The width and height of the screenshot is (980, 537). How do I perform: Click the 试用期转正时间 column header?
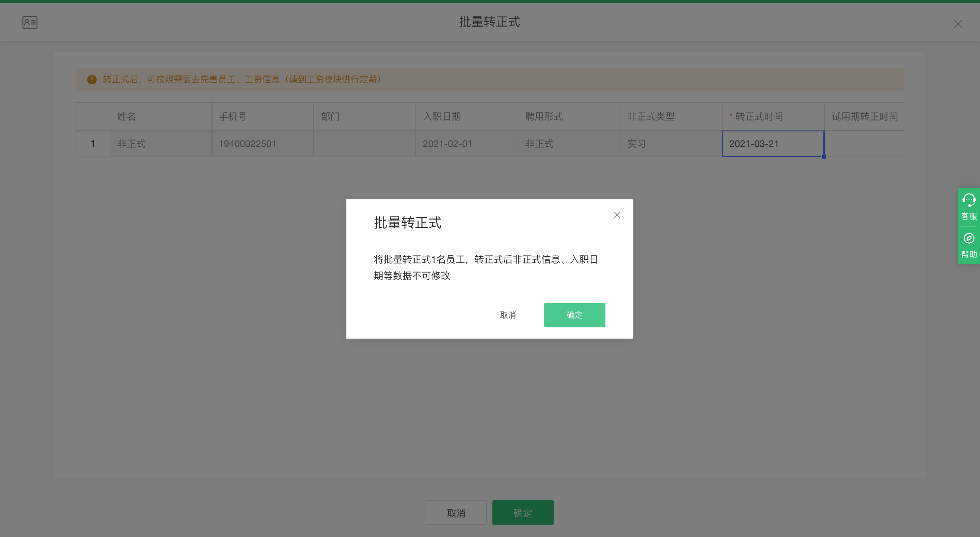coord(864,116)
